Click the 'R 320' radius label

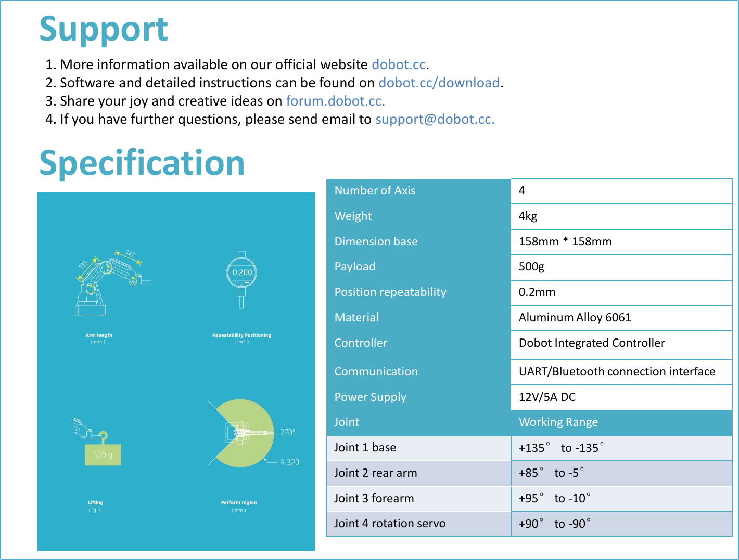[x=289, y=462]
